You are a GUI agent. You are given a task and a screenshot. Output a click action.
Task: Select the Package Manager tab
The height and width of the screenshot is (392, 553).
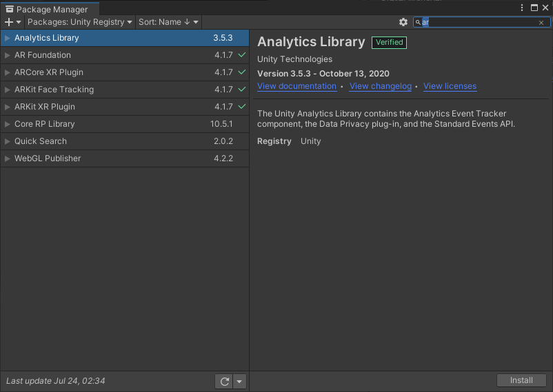[50, 9]
